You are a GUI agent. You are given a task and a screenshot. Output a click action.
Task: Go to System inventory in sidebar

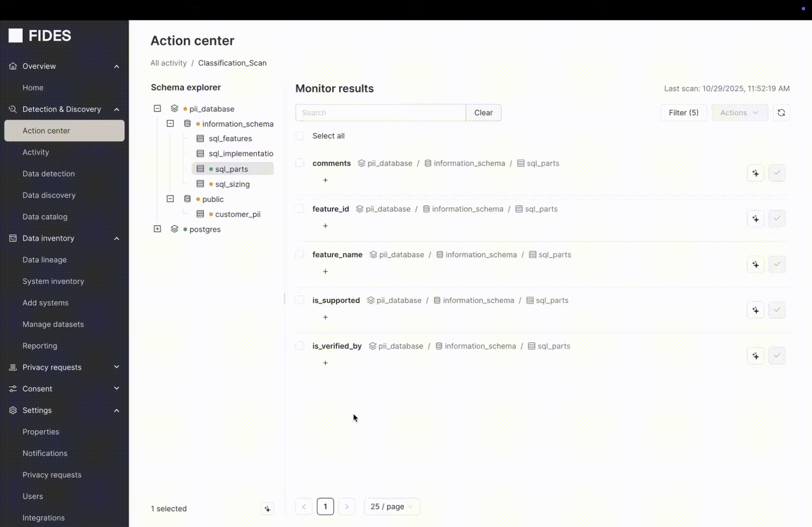53,281
